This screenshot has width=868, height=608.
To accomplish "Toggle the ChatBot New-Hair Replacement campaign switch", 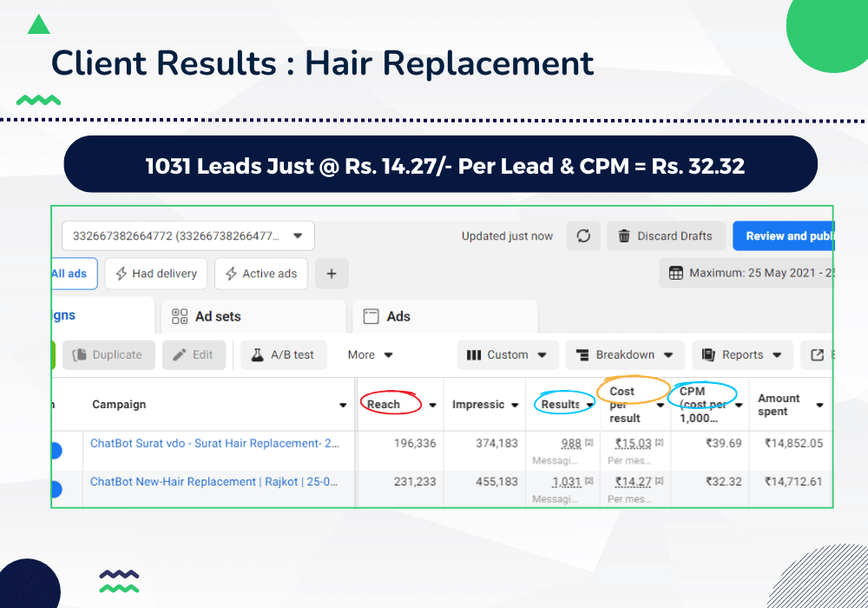I will (x=56, y=489).
